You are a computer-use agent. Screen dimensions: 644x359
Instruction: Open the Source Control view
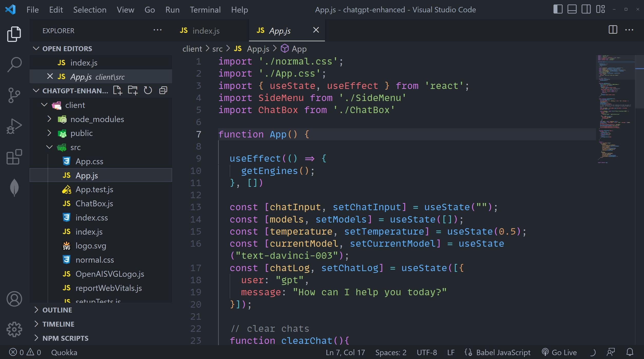(14, 95)
